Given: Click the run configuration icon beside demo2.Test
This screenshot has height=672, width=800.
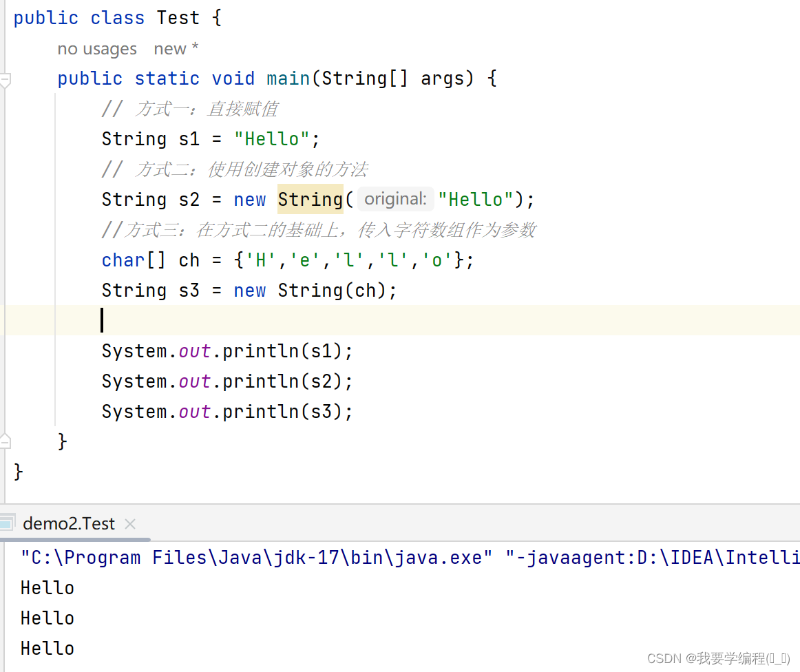Looking at the screenshot, I should click(6, 524).
